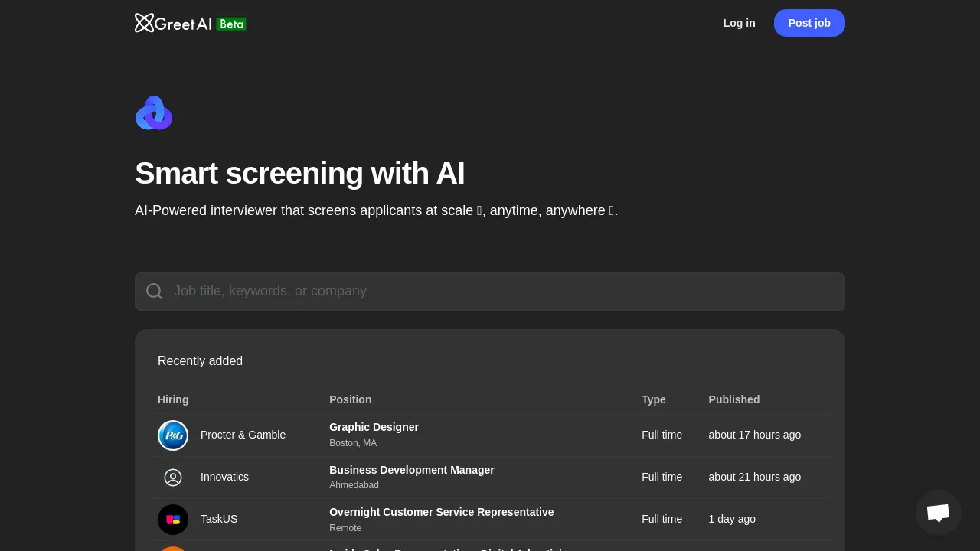980x551 pixels.
Task: Click the Procter & Gamble company name
Action: click(x=243, y=435)
